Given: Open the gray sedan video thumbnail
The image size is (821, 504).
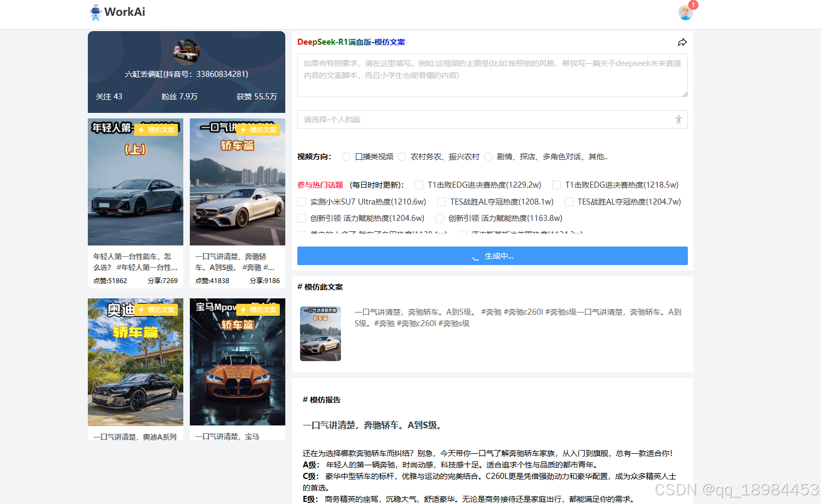Looking at the screenshot, I should click(x=135, y=182).
